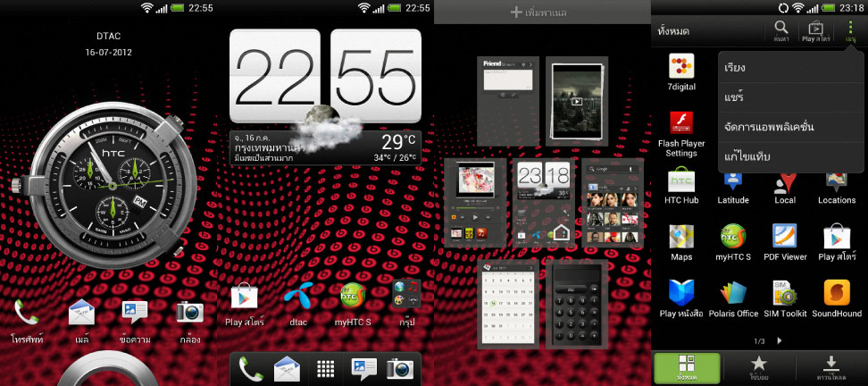Open mail from the home dock
The width and height of the screenshot is (868, 386).
coord(287,368)
